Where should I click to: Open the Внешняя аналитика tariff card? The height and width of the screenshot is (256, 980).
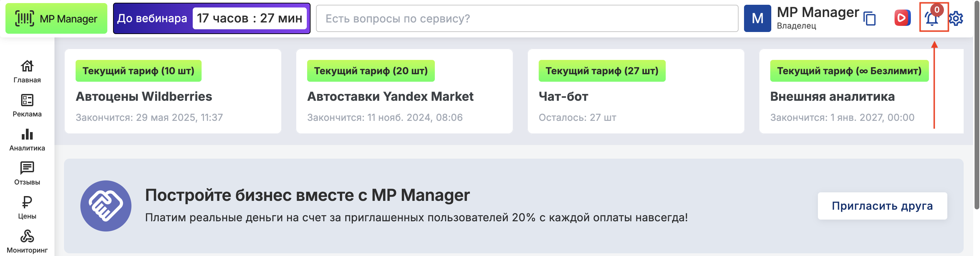pos(860,91)
